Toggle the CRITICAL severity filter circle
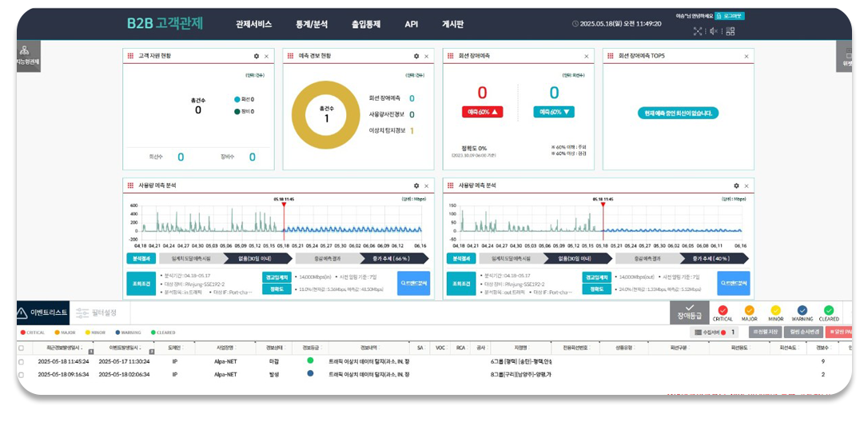868x438 pixels. (x=723, y=311)
